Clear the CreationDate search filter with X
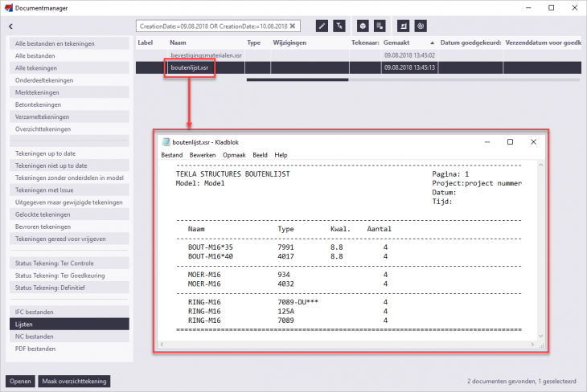Screen dimensions: 587x392 point(293,26)
